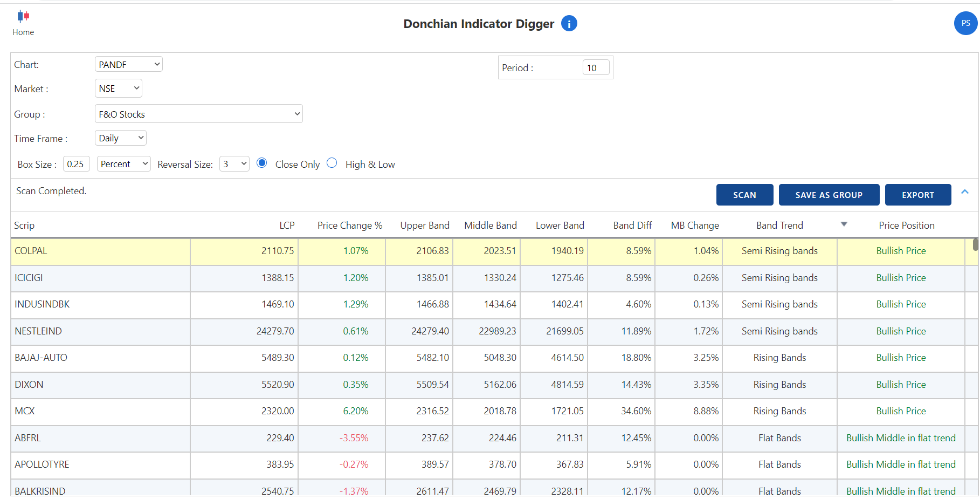Image resolution: width=980 pixels, height=499 pixels.
Task: Focus the Box Size input field
Action: [77, 164]
